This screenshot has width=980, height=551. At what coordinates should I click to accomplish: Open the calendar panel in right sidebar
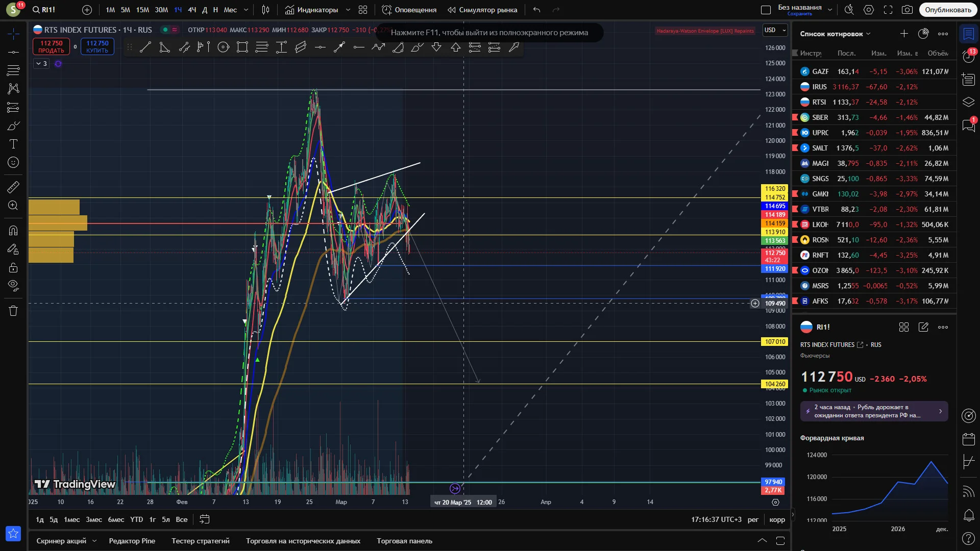[968, 439]
